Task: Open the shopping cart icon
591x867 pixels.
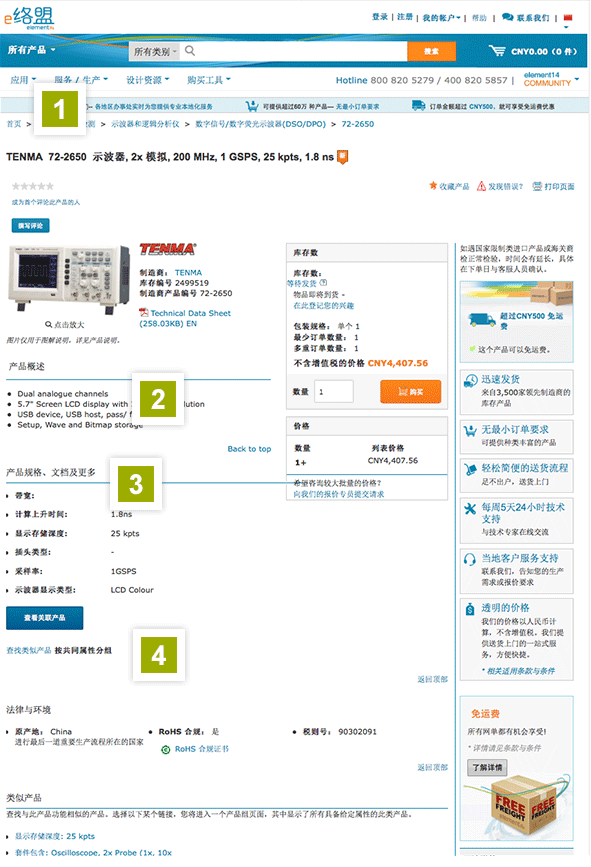Action: 497,51
